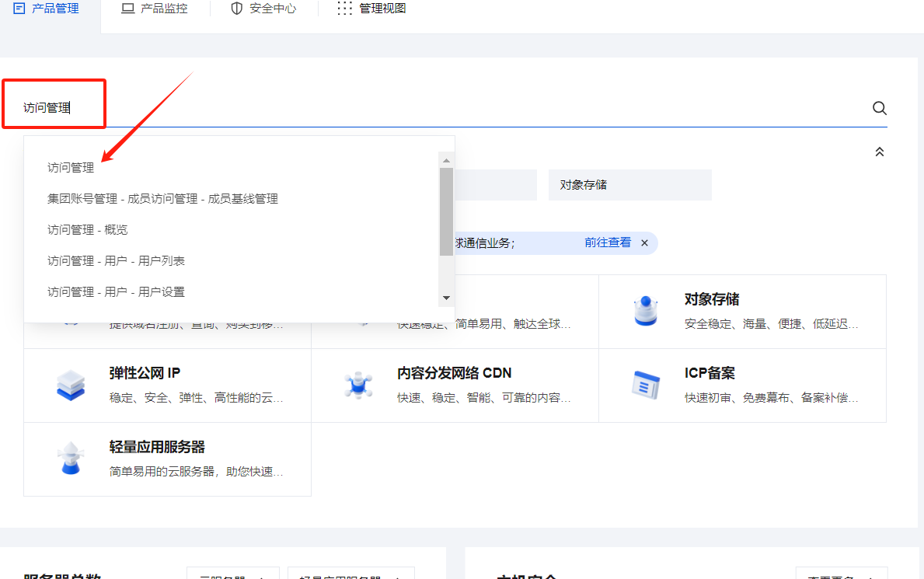This screenshot has height=579, width=924.
Task: Click the 轻量应用服务器 rocket icon
Action: (71, 458)
